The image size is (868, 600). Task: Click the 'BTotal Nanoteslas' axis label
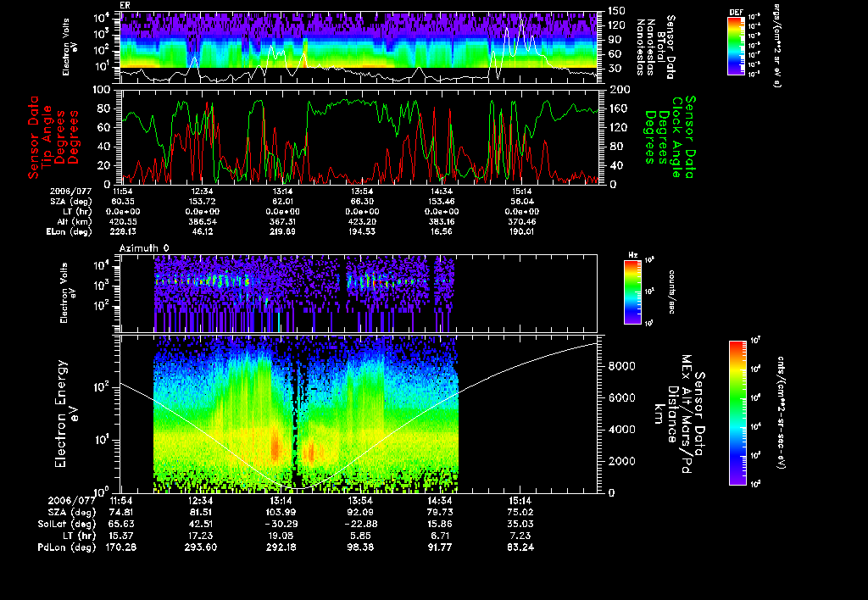[x=651, y=47]
